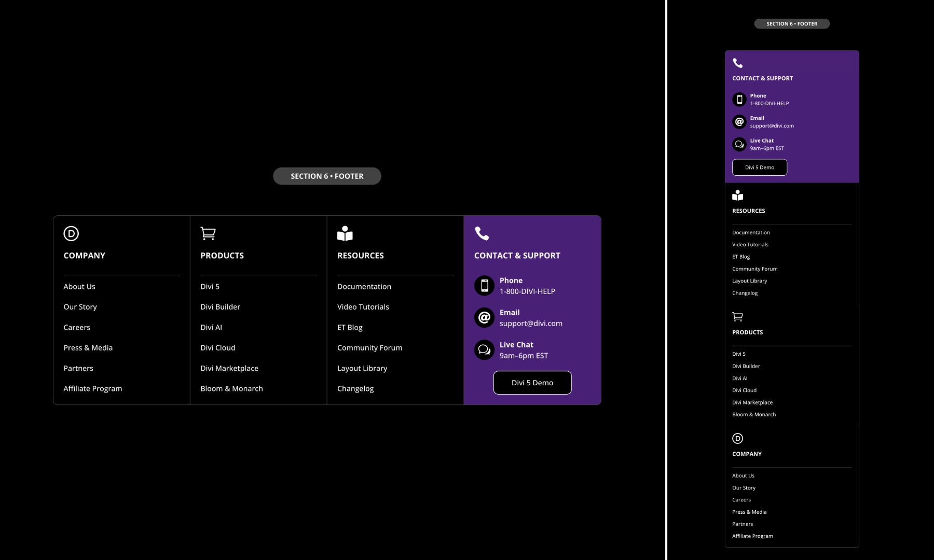This screenshot has width=934, height=560.
Task: Click the COMPANY heading in desktop footer
Action: pyautogui.click(x=85, y=256)
